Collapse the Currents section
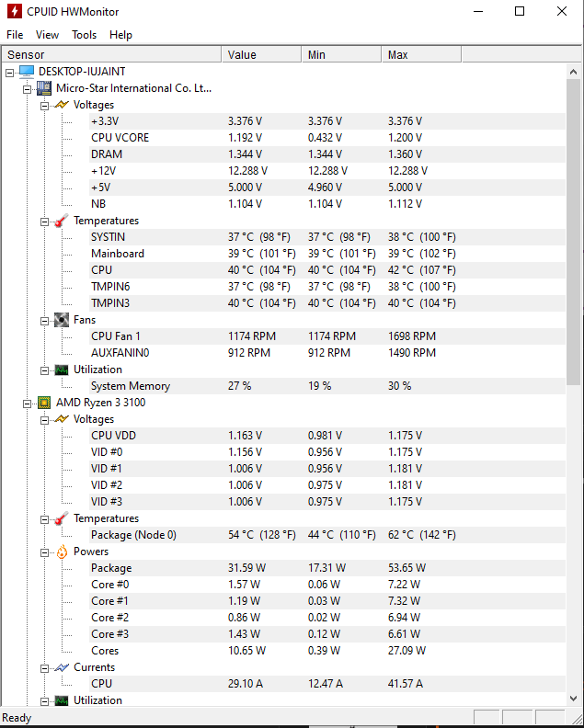Image resolution: width=584 pixels, height=728 pixels. [x=44, y=668]
